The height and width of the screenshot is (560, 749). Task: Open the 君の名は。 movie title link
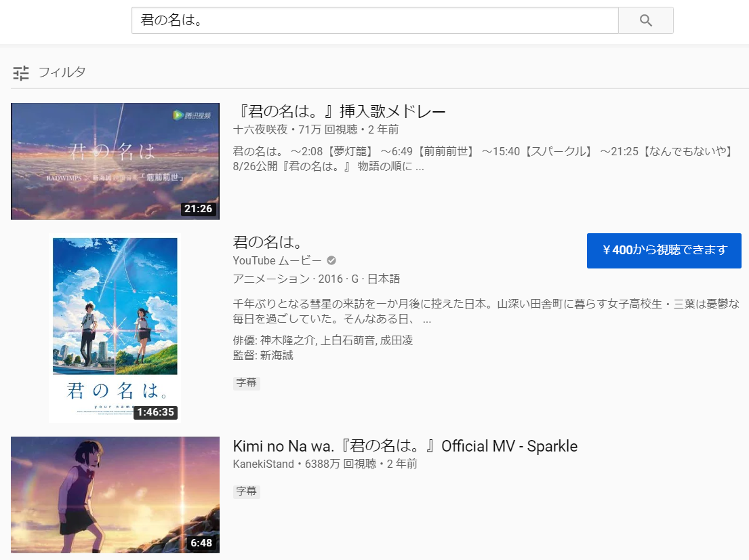(x=268, y=242)
